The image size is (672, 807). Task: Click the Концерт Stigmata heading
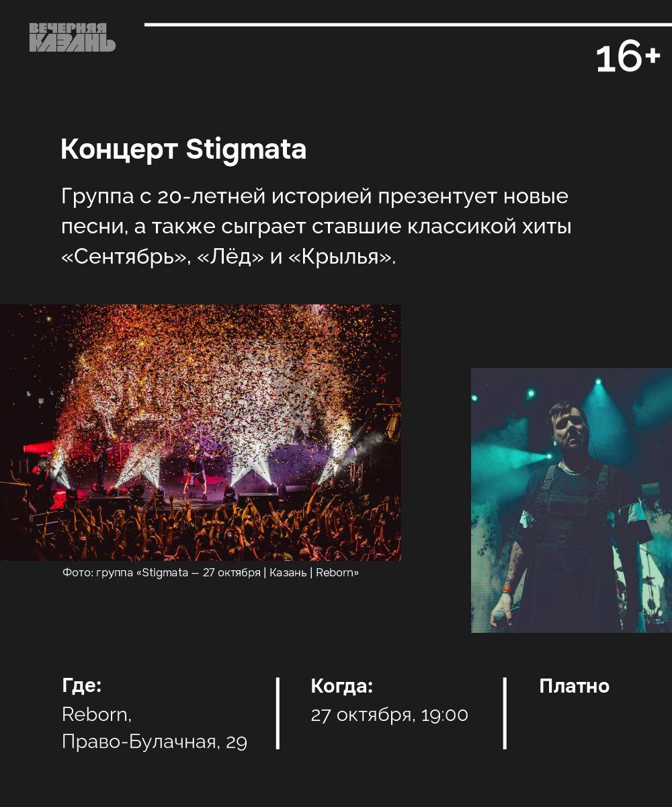[x=183, y=149]
